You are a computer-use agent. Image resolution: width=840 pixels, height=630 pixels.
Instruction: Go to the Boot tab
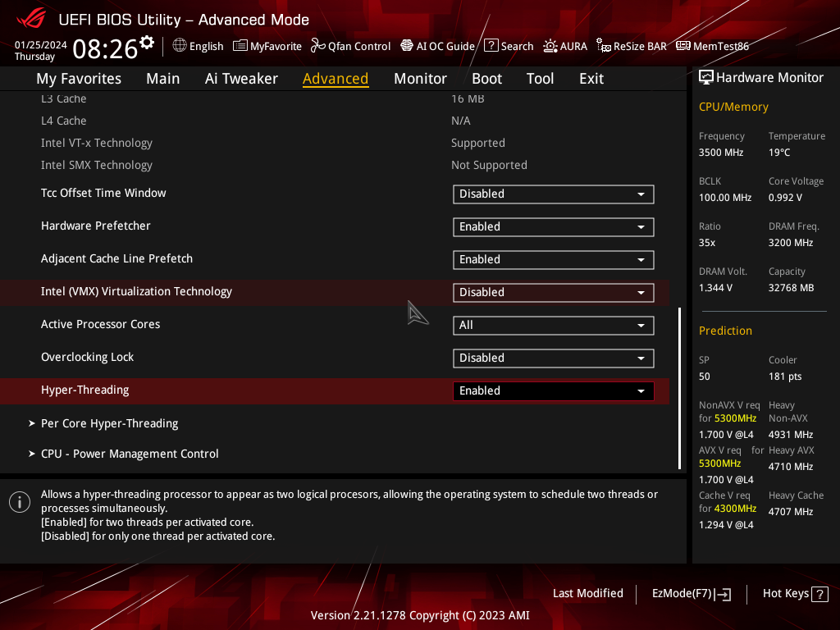coord(486,79)
